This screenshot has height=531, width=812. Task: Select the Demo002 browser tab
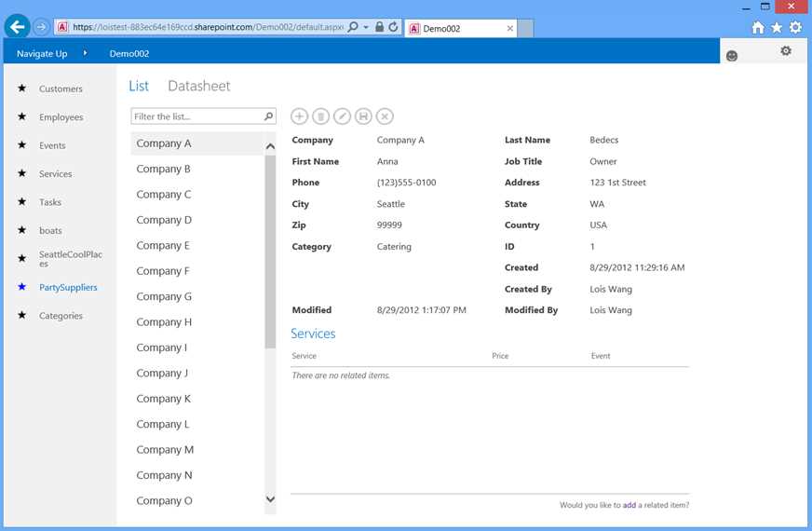coord(460,29)
